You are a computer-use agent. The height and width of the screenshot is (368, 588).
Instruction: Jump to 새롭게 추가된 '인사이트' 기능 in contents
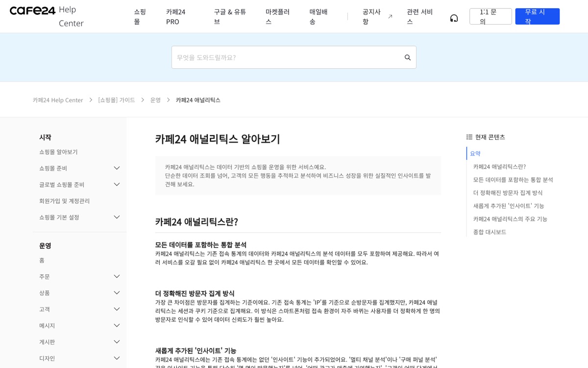coord(509,206)
